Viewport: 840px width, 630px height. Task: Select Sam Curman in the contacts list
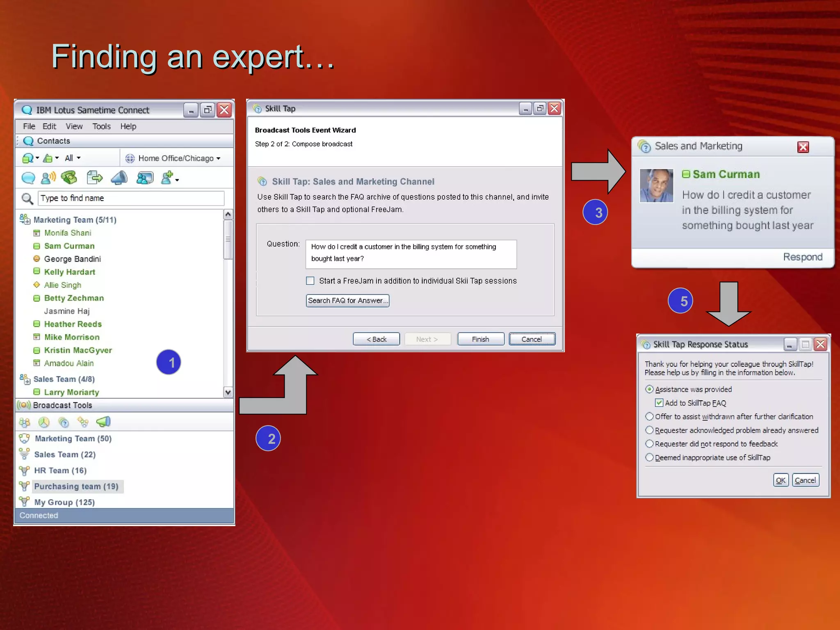pos(69,246)
